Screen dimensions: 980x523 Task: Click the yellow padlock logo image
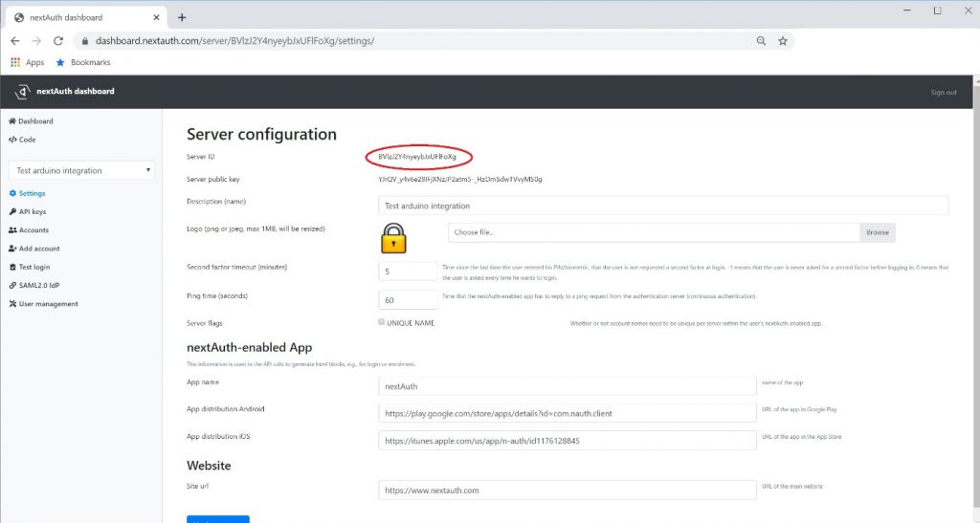[x=393, y=238]
